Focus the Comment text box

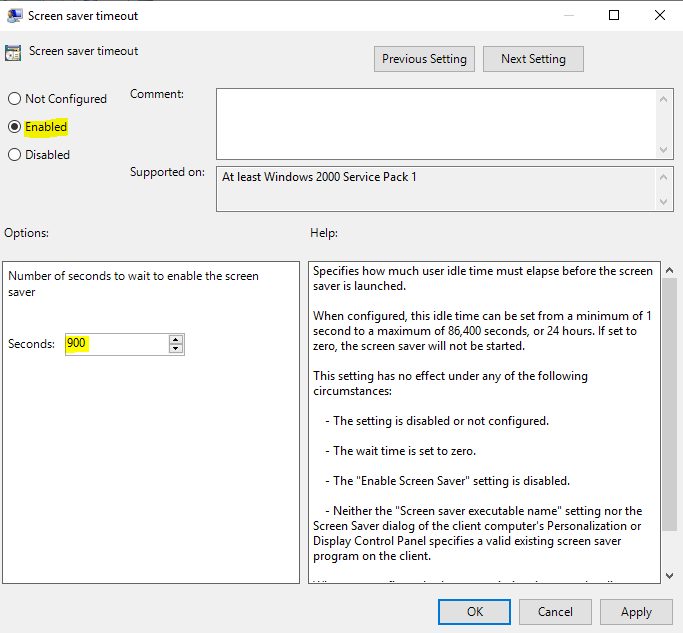point(435,123)
